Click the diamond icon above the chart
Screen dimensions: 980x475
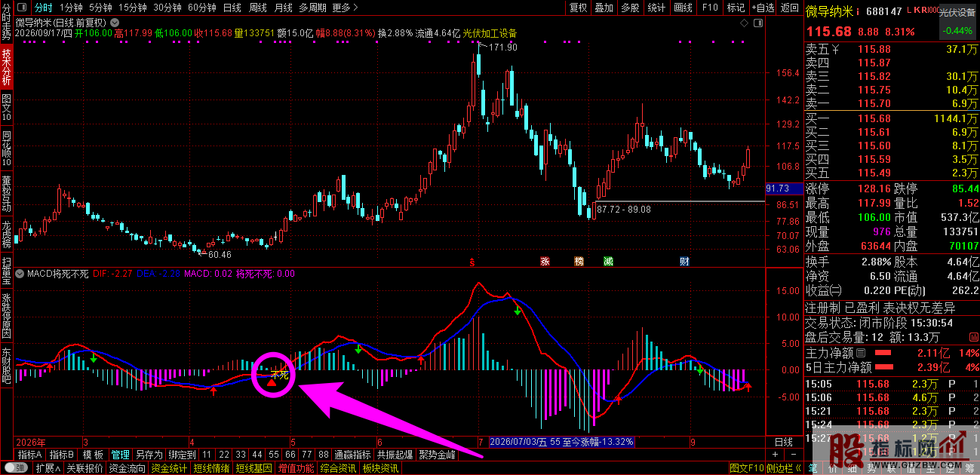pos(743,23)
